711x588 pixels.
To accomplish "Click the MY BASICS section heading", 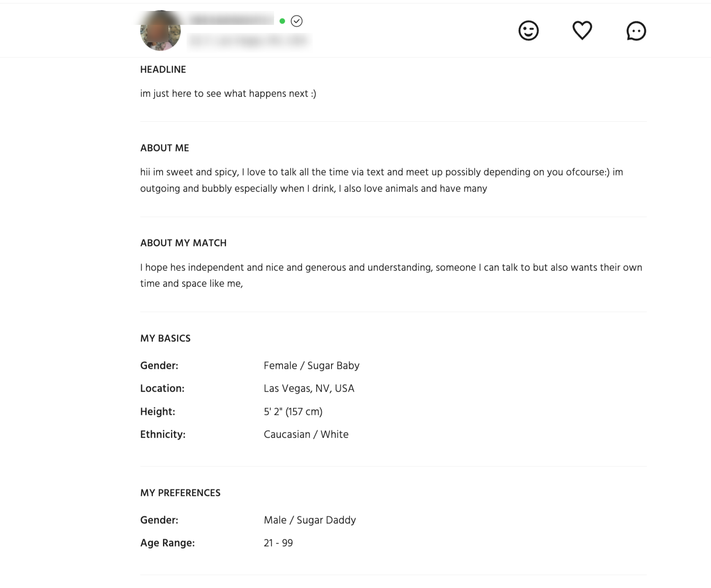I will (x=166, y=339).
